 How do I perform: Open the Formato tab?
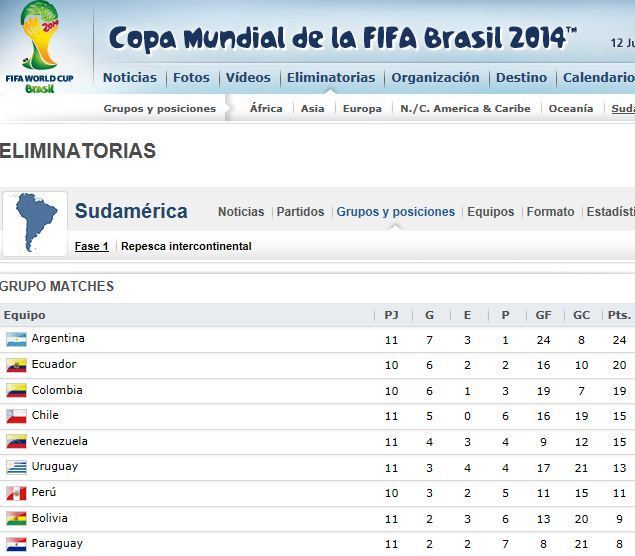click(550, 212)
